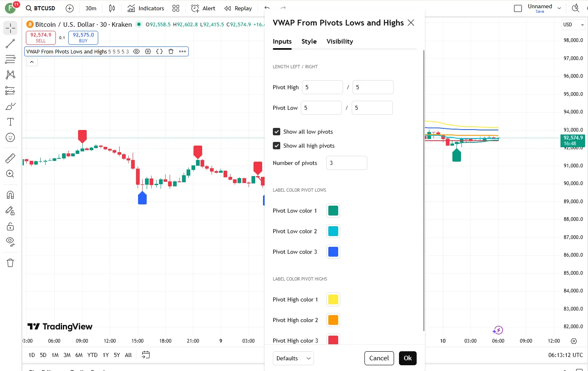Open the layout setup square icon
This screenshot has width=588, height=371.
point(518,8)
